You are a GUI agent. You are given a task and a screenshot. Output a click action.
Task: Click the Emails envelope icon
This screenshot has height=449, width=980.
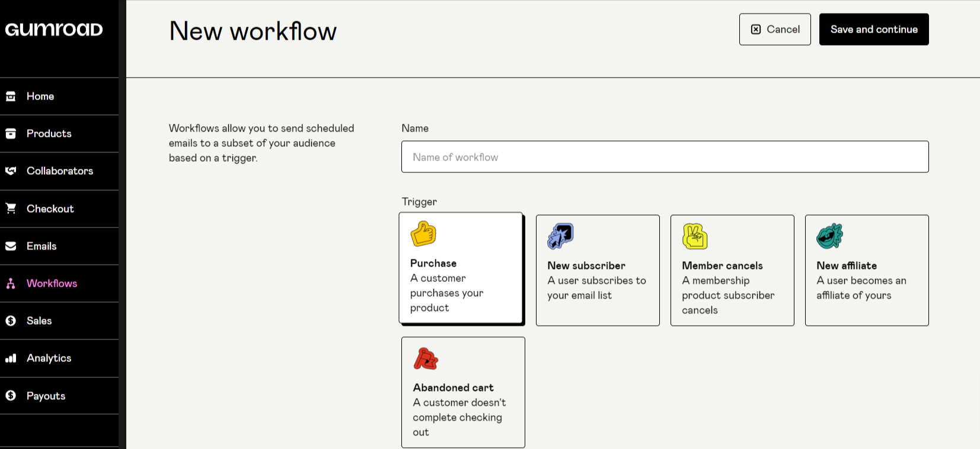(x=11, y=246)
